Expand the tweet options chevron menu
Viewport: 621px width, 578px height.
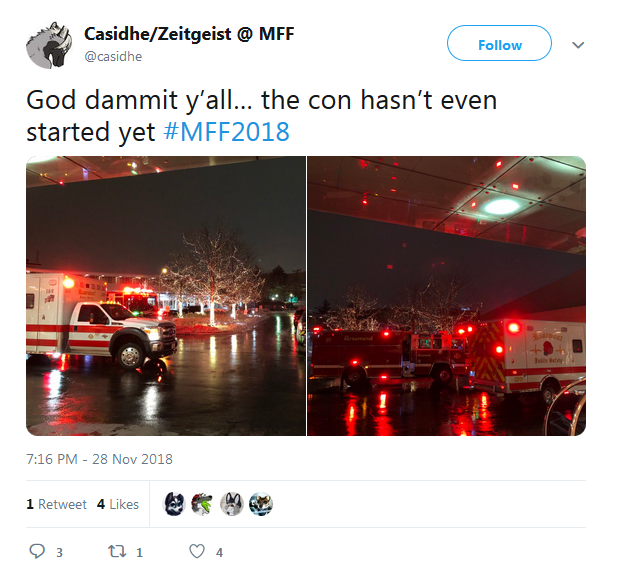[578, 45]
